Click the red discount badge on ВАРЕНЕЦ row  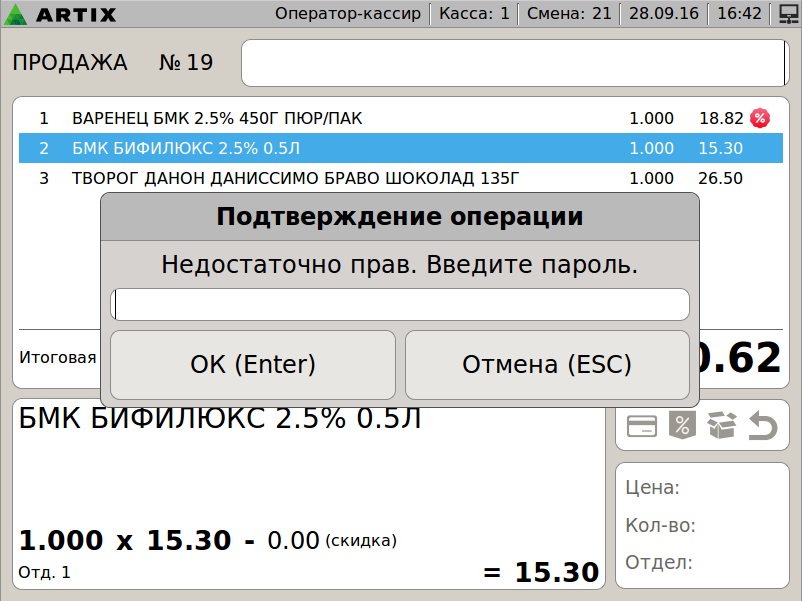tap(760, 118)
